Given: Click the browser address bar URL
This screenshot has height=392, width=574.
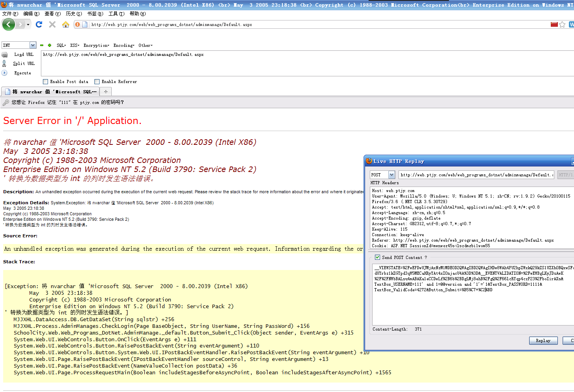Looking at the screenshot, I should pyautogui.click(x=172, y=24).
